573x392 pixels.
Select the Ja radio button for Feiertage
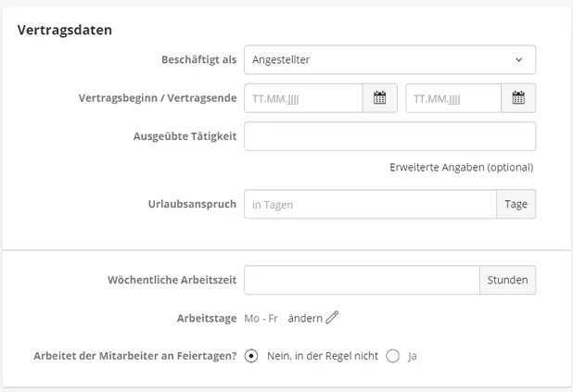tap(392, 355)
